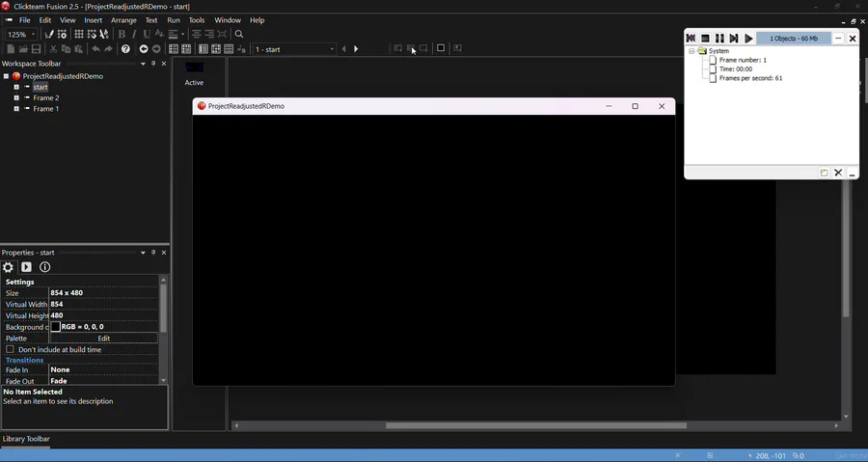Open the 125% zoom dropdown
868x462 pixels.
(33, 35)
